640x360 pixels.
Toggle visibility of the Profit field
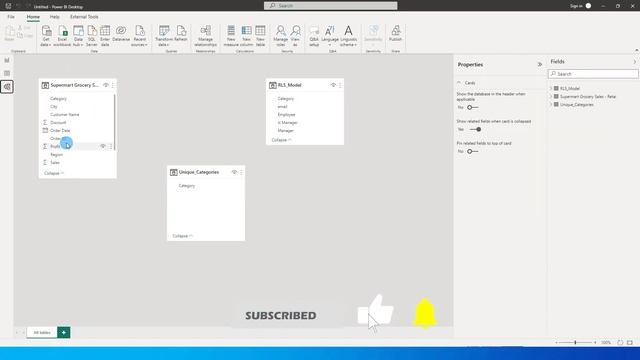point(103,146)
